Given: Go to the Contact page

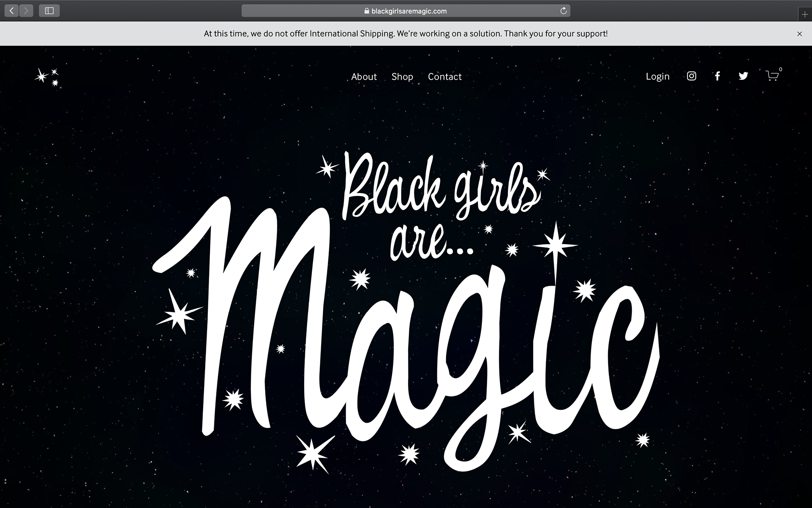Looking at the screenshot, I should tap(445, 76).
